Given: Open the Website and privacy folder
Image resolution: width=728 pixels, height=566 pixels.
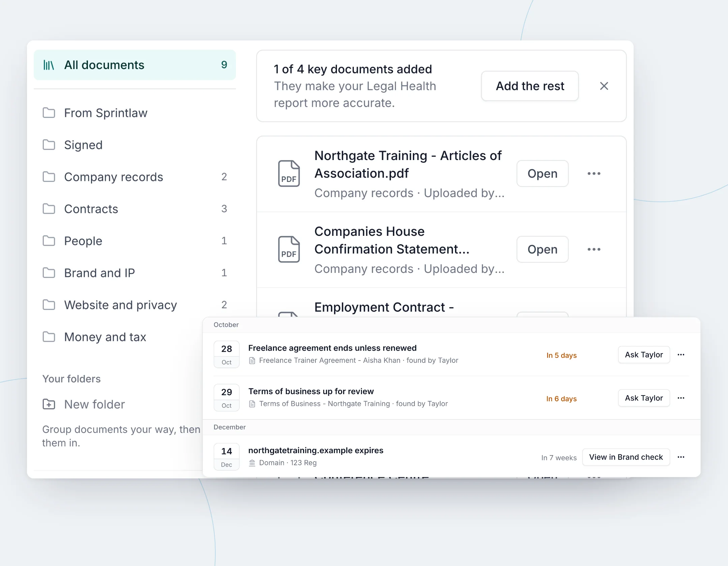Looking at the screenshot, I should coord(135,305).
